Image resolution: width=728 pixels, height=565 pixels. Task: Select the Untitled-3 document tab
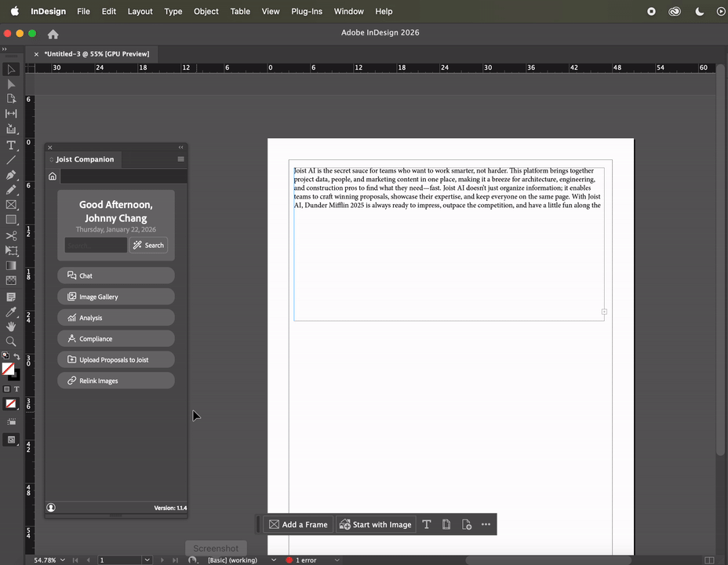point(96,54)
